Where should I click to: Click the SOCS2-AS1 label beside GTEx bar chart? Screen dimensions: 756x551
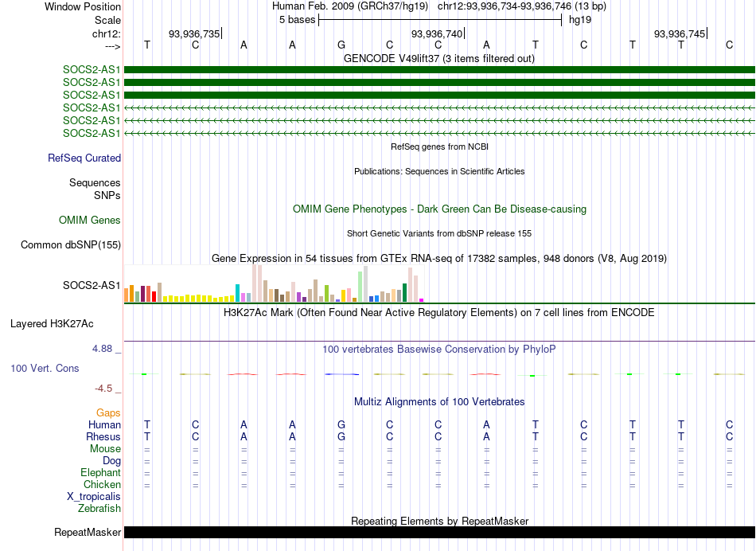point(92,285)
